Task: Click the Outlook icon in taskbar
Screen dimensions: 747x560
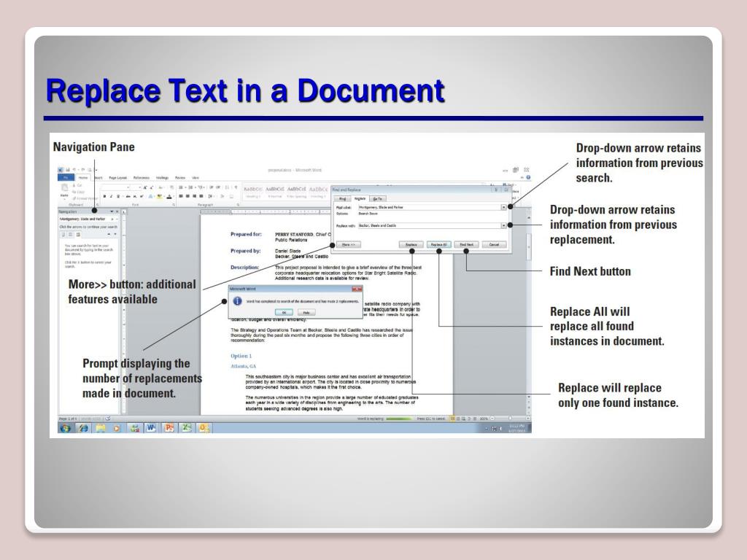Action: (204, 427)
